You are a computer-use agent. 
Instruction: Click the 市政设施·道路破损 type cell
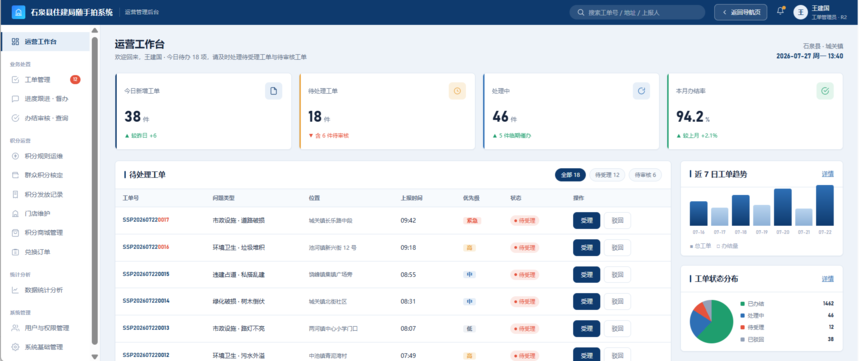click(x=239, y=221)
